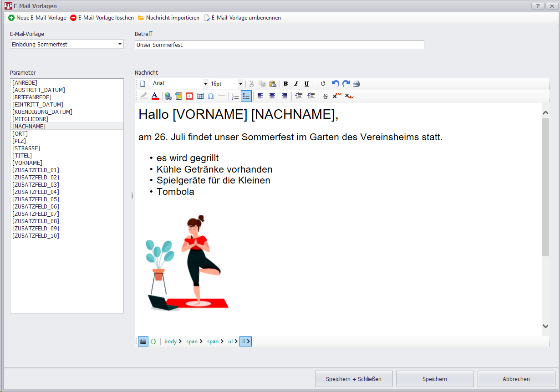Click the Abbrechen button

pyautogui.click(x=516, y=379)
